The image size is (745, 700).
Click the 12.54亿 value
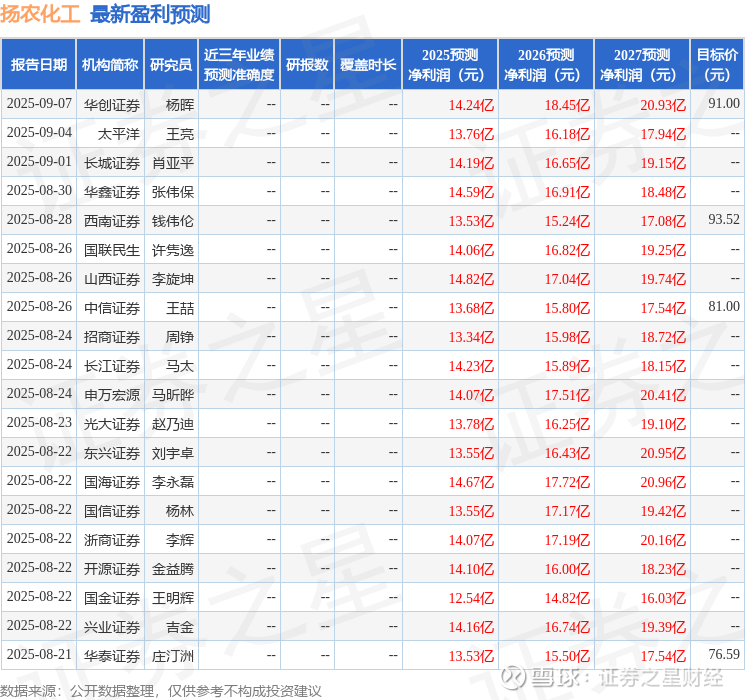(x=471, y=598)
